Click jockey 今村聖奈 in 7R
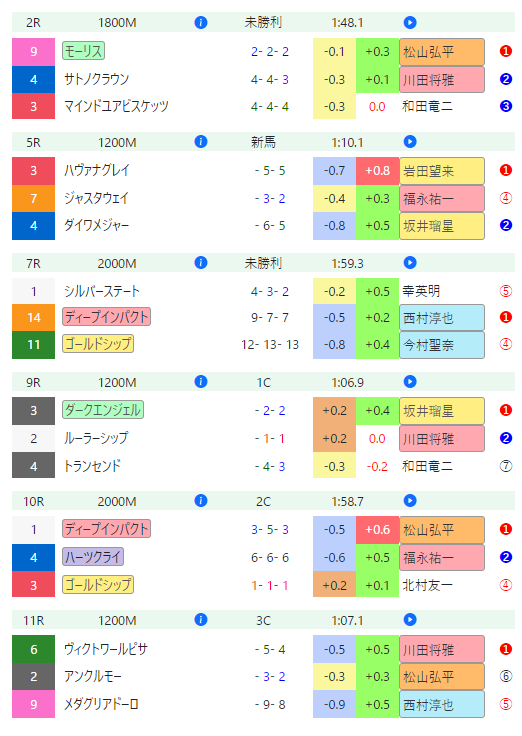This screenshot has width=522, height=736. pyautogui.click(x=442, y=345)
